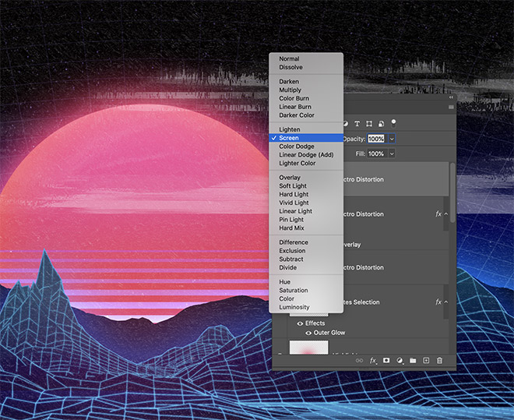
Task: Select Overlay from blend mode list
Action: point(290,178)
